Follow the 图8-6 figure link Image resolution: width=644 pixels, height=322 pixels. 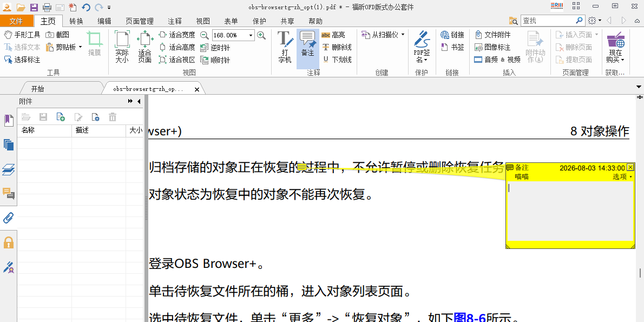[x=470, y=318]
